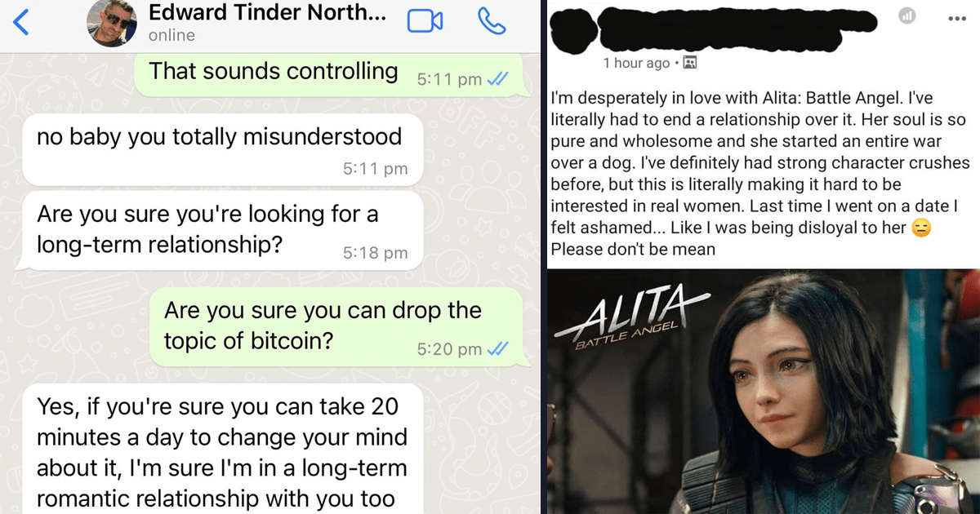Tap read receipt ticks at 5:11 pm

497,79
